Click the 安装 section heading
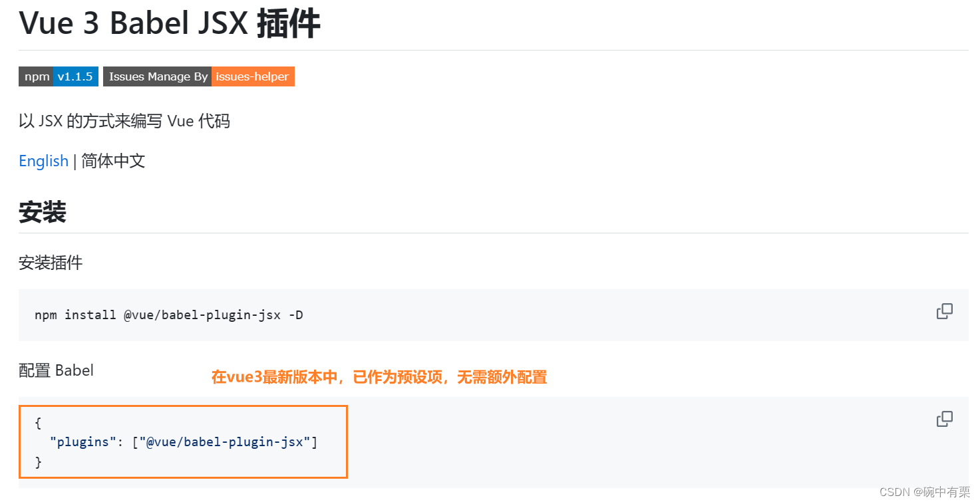The width and height of the screenshot is (980, 504). pyautogui.click(x=42, y=211)
